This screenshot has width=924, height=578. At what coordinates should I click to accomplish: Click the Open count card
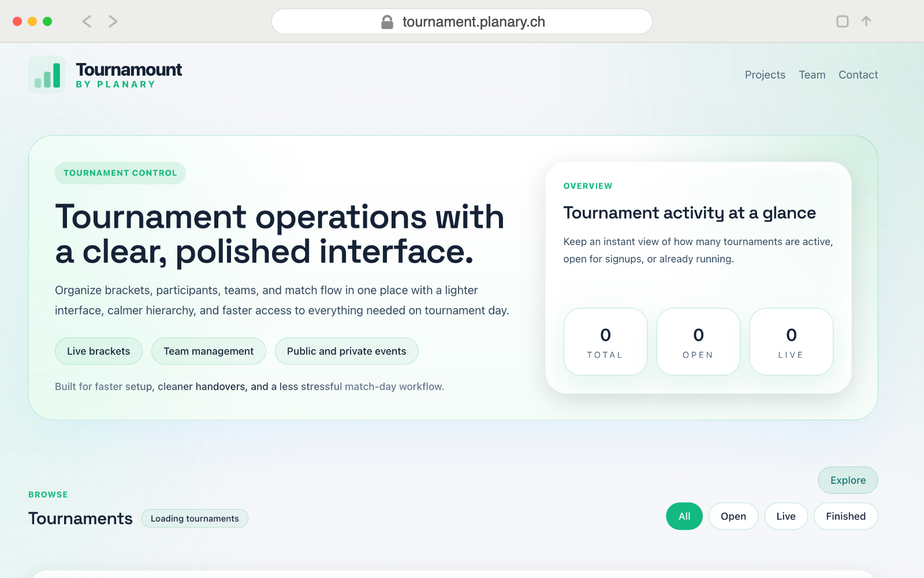698,342
